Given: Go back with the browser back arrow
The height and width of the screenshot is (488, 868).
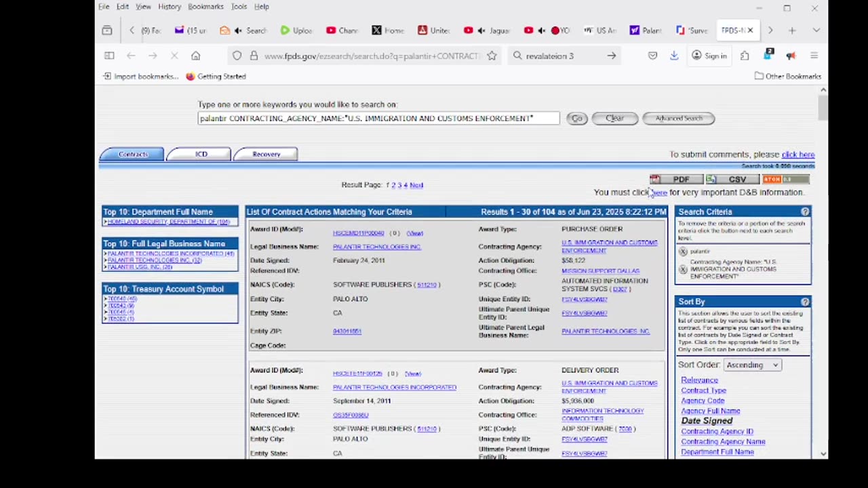Looking at the screenshot, I should (x=131, y=56).
